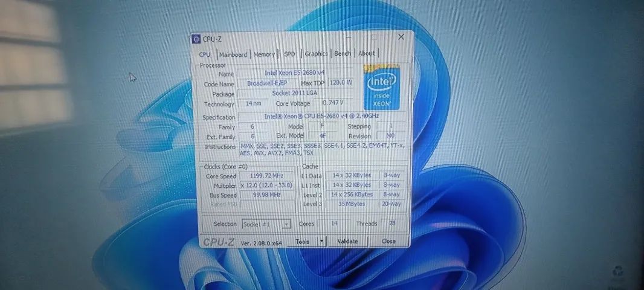Open the Tools dropdown arrow
644x290 pixels.
(x=321, y=242)
